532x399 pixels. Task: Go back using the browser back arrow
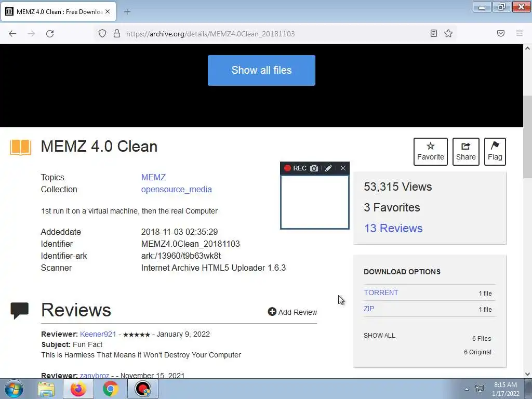tap(12, 34)
